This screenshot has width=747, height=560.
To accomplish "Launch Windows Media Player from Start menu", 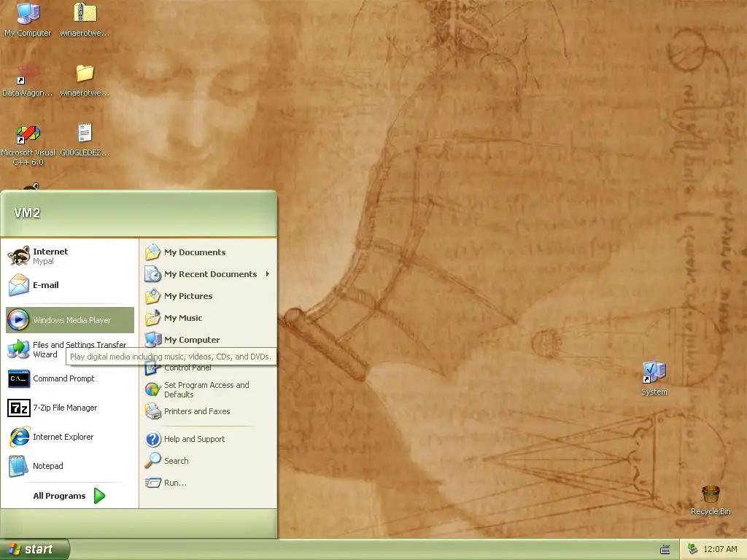I will [70, 319].
